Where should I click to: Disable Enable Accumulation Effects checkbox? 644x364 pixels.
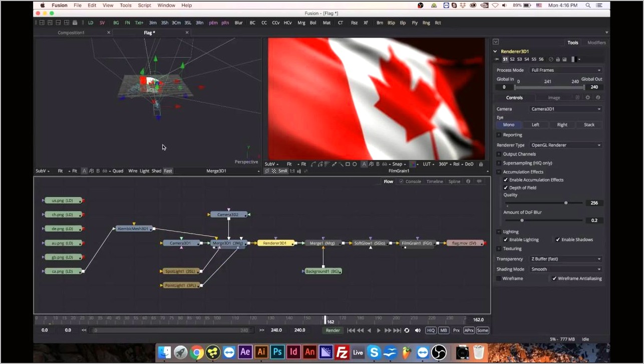click(x=505, y=180)
